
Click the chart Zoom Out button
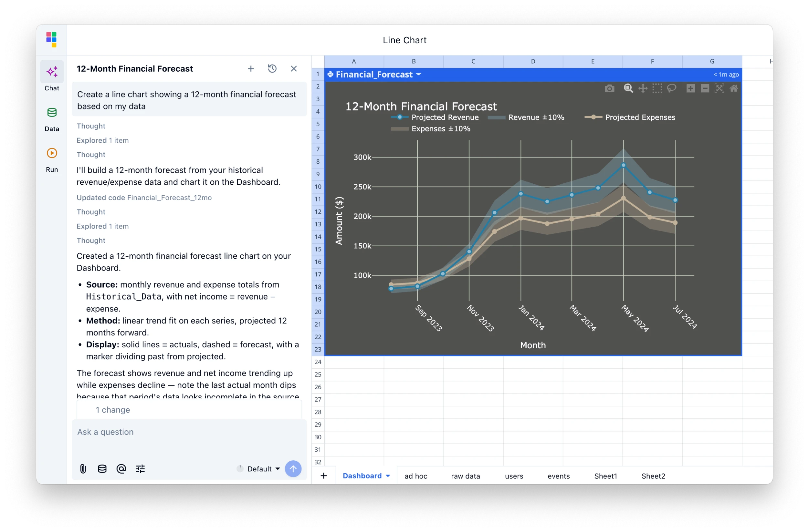(x=705, y=89)
